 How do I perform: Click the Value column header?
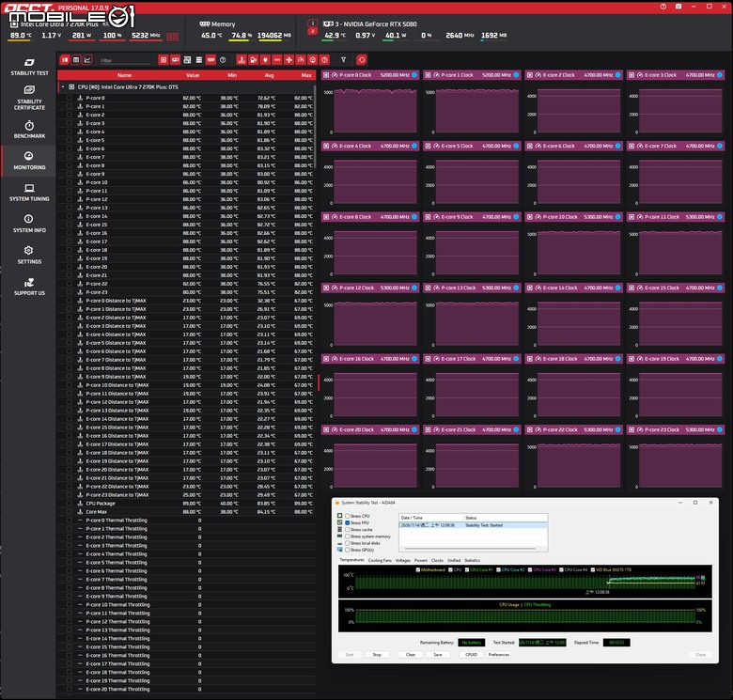tap(193, 75)
